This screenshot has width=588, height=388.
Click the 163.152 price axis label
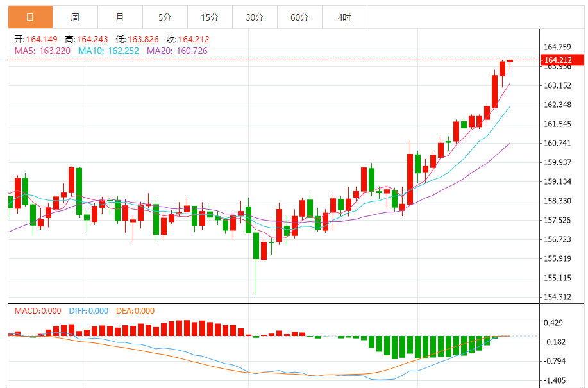point(558,85)
